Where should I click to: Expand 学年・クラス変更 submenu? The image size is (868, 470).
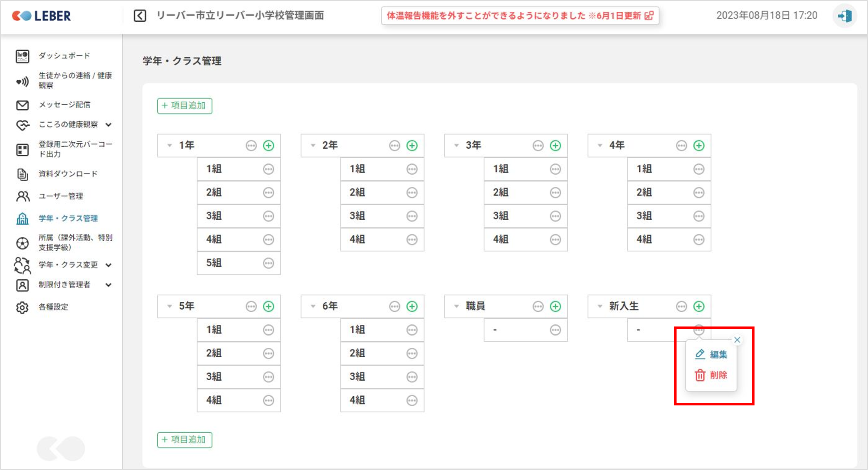pyautogui.click(x=109, y=265)
